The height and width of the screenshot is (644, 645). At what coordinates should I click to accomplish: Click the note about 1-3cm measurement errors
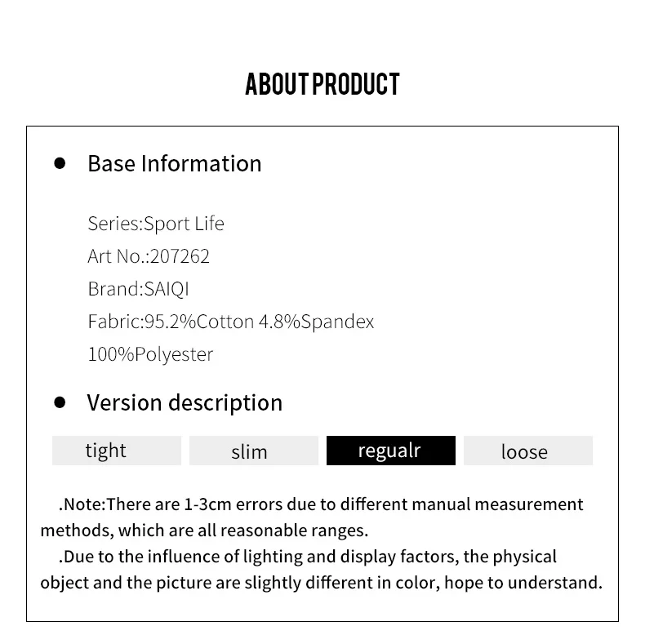point(321,504)
